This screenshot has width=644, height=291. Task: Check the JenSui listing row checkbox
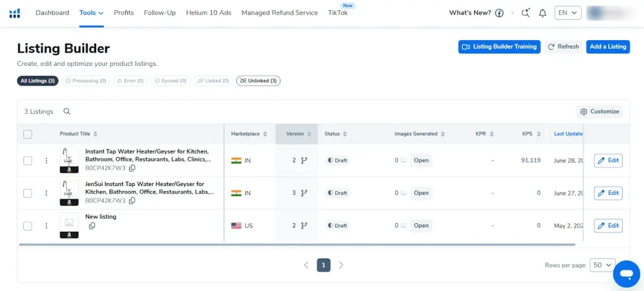(28, 193)
